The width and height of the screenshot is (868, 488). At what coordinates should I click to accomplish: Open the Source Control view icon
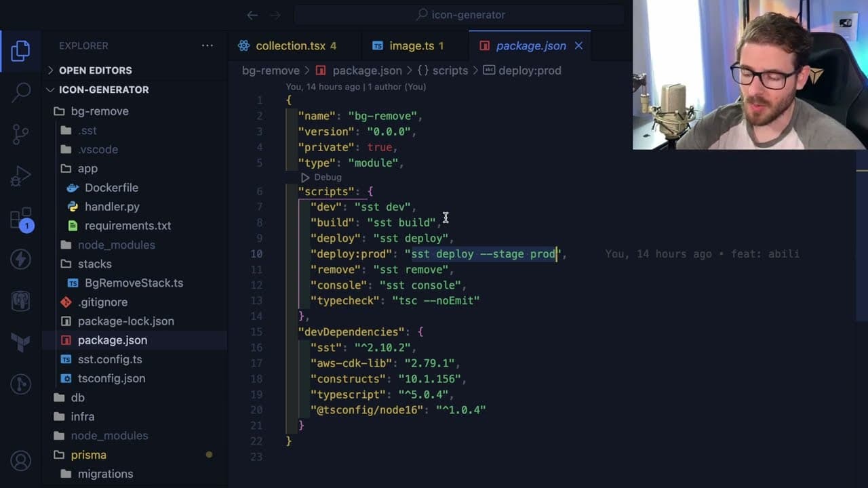click(x=20, y=134)
